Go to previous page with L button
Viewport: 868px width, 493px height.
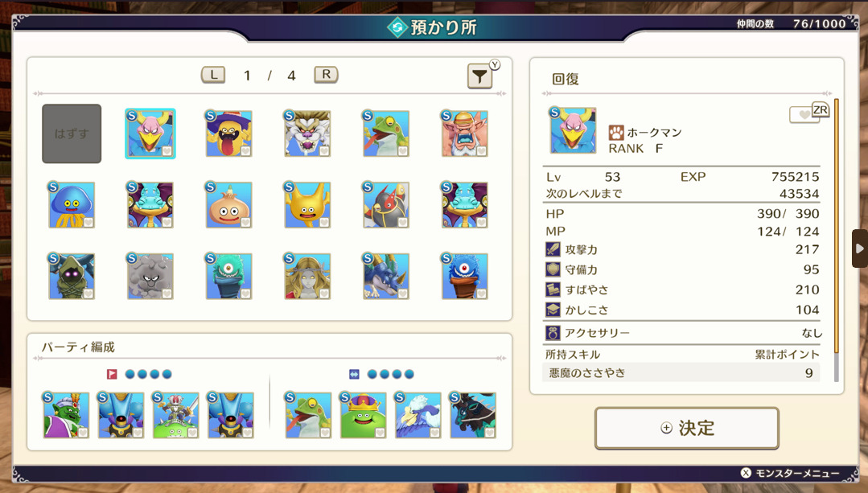click(213, 75)
